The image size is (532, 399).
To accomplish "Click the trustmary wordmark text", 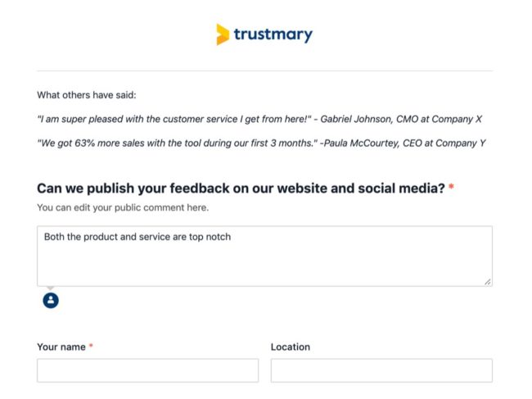I will pos(273,34).
